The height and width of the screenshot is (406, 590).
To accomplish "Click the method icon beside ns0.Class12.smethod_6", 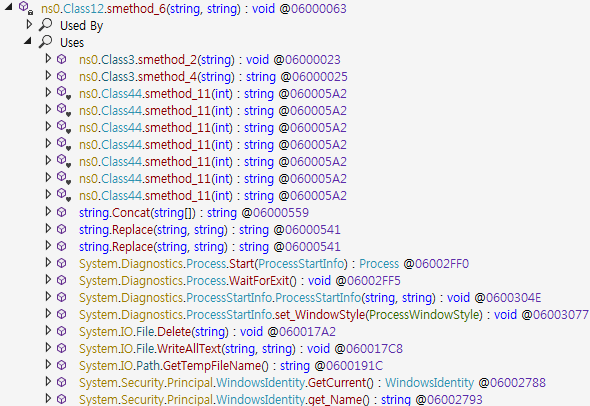I will (x=26, y=8).
